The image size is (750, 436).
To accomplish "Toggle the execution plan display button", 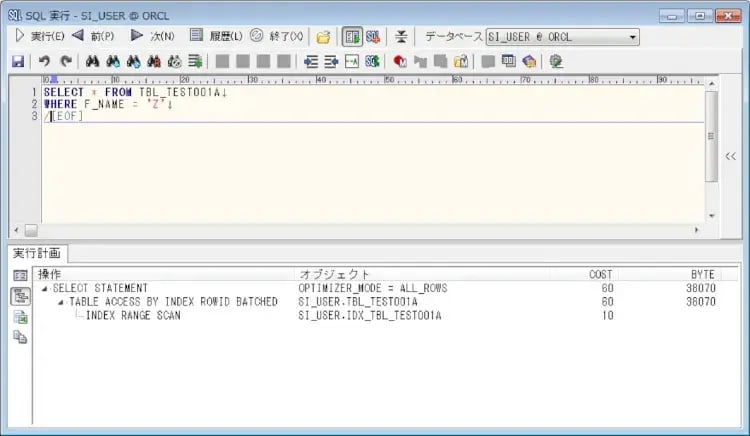I will (352, 37).
